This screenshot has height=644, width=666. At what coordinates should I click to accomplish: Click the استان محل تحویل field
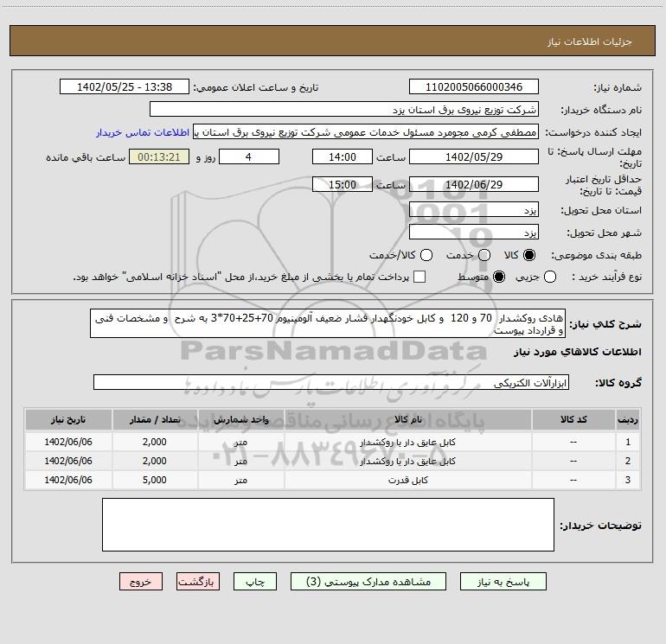click(474, 210)
